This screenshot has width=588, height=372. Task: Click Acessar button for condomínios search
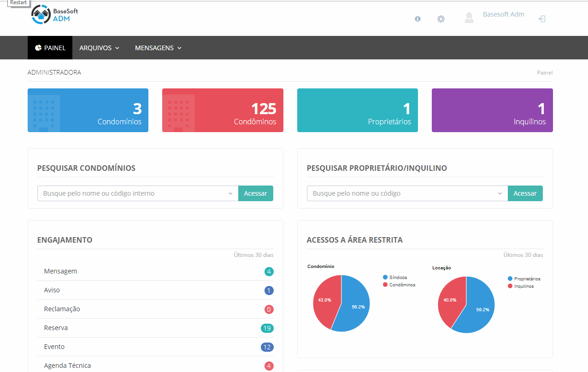point(255,193)
